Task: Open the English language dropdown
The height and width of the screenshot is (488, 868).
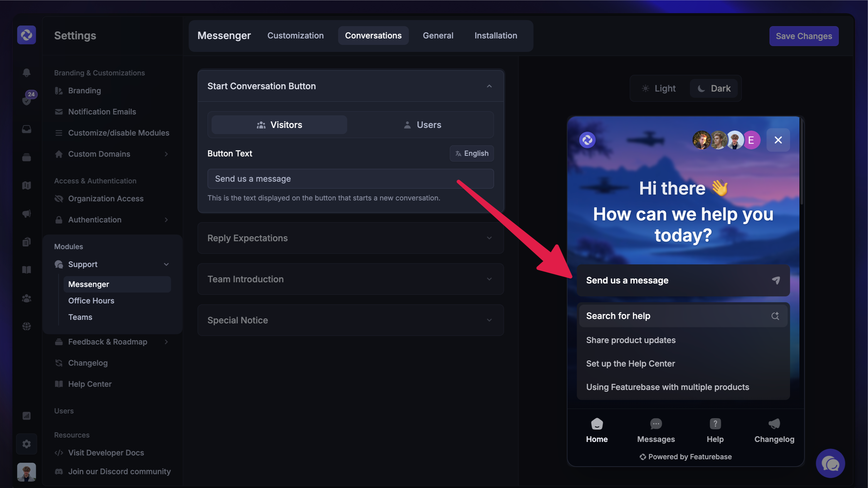Action: pos(472,153)
